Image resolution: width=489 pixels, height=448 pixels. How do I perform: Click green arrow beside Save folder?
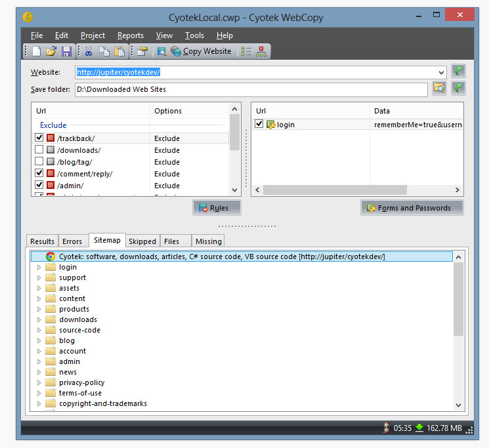pyautogui.click(x=458, y=89)
